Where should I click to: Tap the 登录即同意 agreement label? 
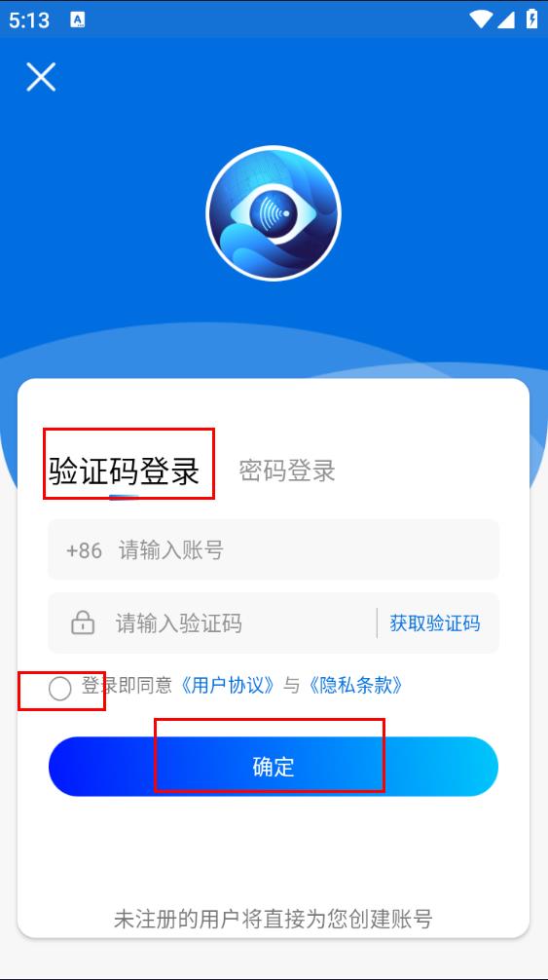pos(127,686)
